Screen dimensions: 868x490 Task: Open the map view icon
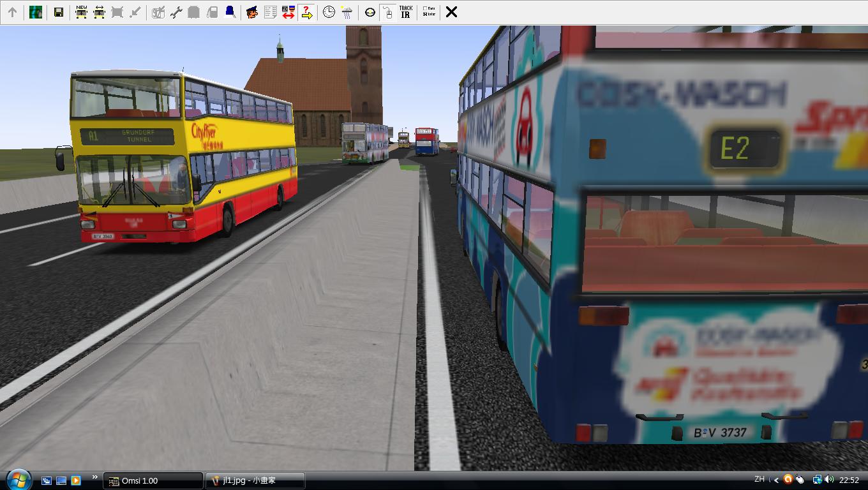click(x=36, y=12)
